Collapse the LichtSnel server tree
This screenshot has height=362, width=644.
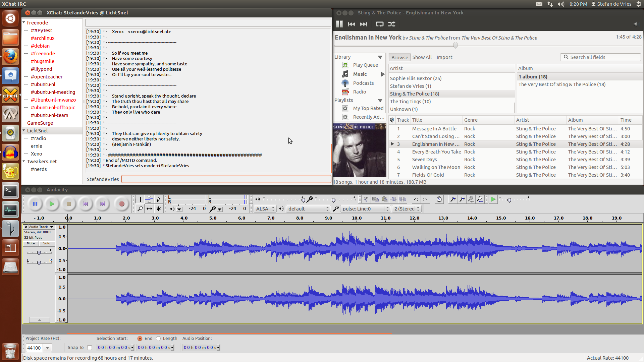pyautogui.click(x=24, y=130)
